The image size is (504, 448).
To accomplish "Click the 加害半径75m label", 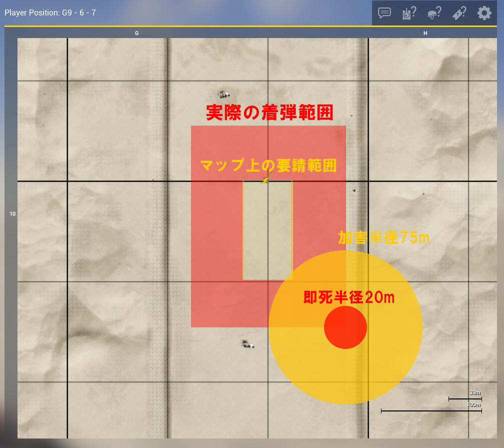I will point(383,238).
